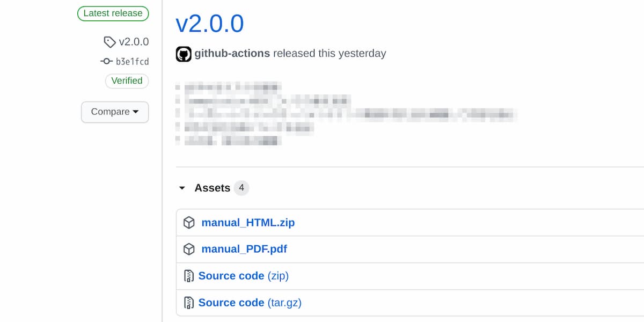Viewport: 644px width, 322px height.
Task: Click the commit icon next to b3e1fcd
Action: pos(107,61)
